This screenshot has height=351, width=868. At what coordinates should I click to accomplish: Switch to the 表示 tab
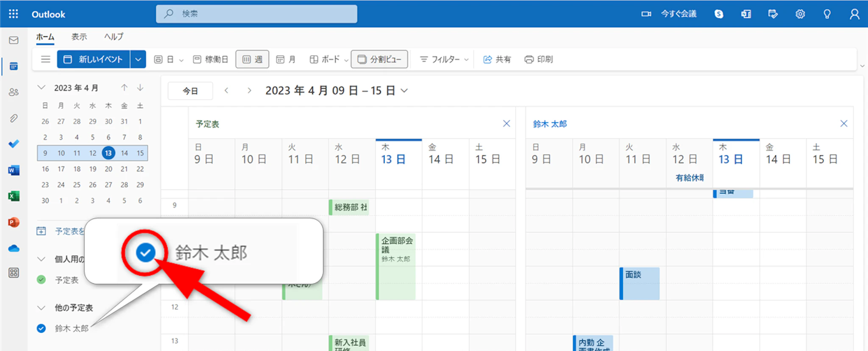pyautogui.click(x=79, y=37)
